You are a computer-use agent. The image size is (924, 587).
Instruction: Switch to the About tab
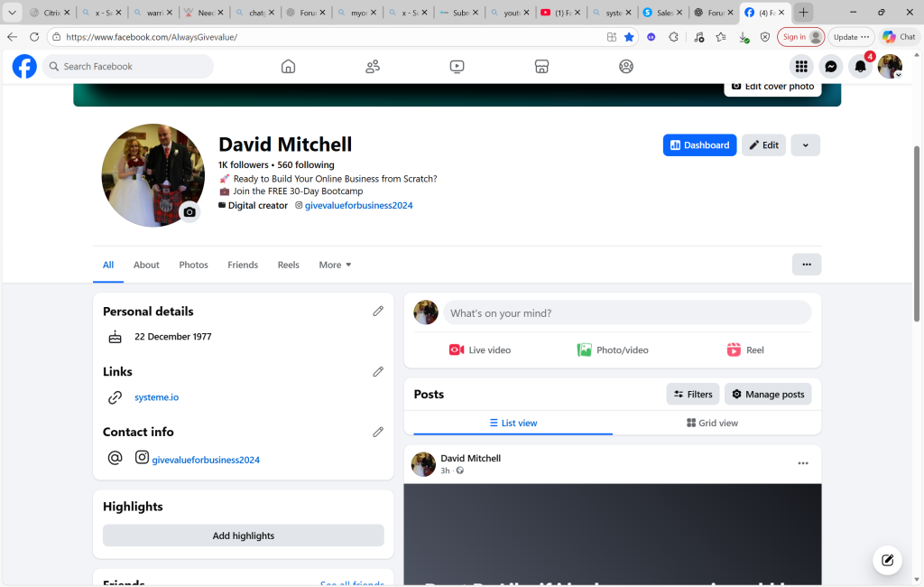click(146, 265)
